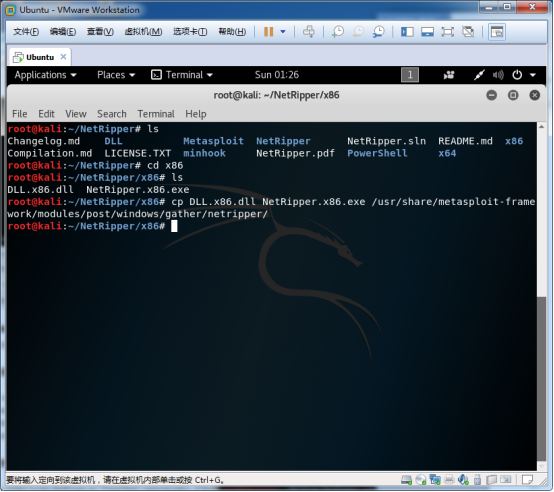Pause the virtual machine
This screenshot has height=492, width=554.
pos(269,32)
